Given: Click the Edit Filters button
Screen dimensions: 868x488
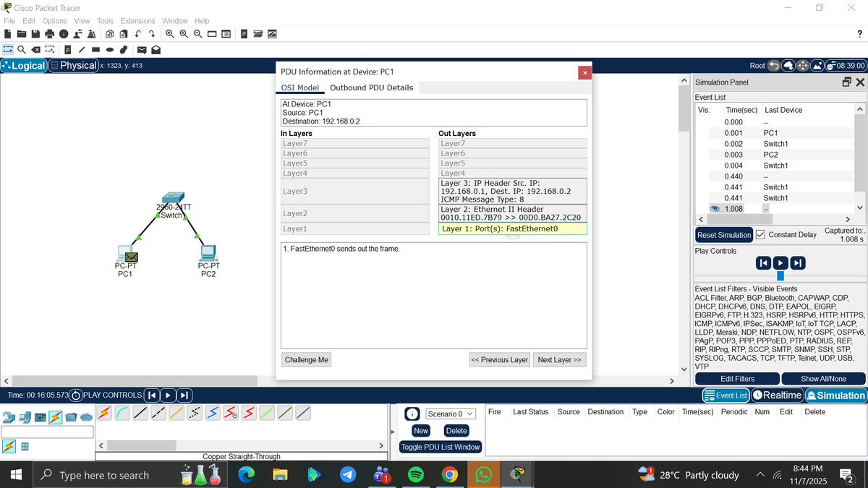Looking at the screenshot, I should 737,379.
